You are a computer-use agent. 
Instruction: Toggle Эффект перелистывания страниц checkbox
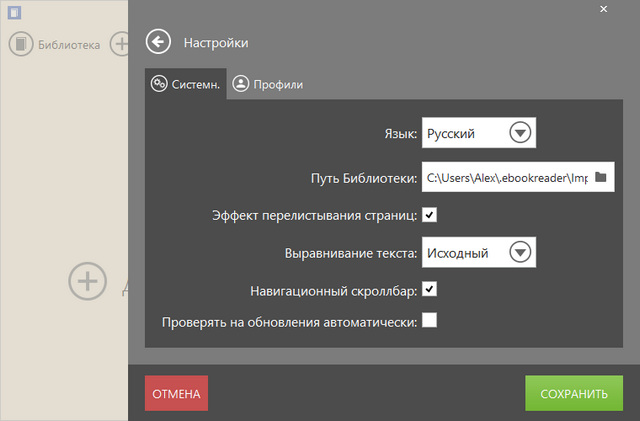[x=429, y=215]
